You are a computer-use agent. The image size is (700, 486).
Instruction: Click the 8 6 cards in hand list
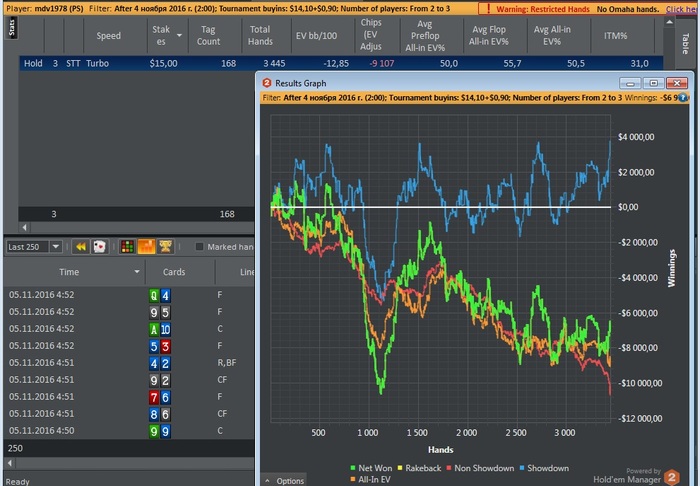pos(160,414)
